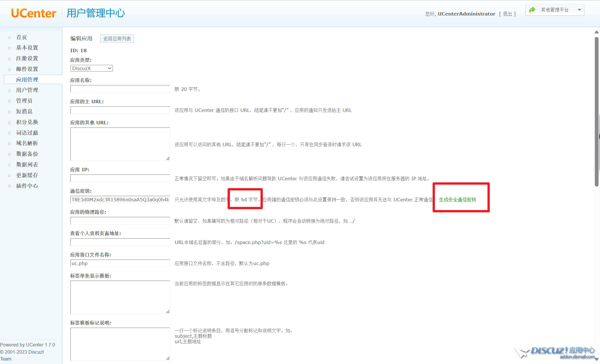Click scrollbar down arrow

click(597, 359)
